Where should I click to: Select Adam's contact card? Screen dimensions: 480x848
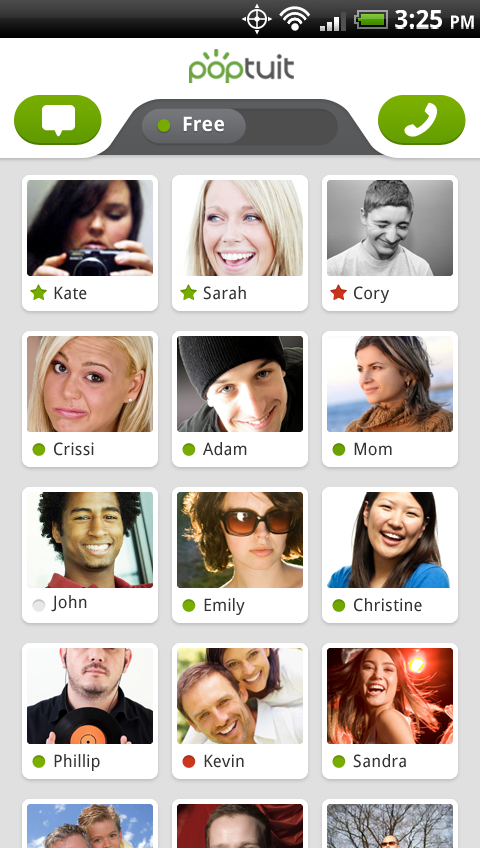click(240, 399)
